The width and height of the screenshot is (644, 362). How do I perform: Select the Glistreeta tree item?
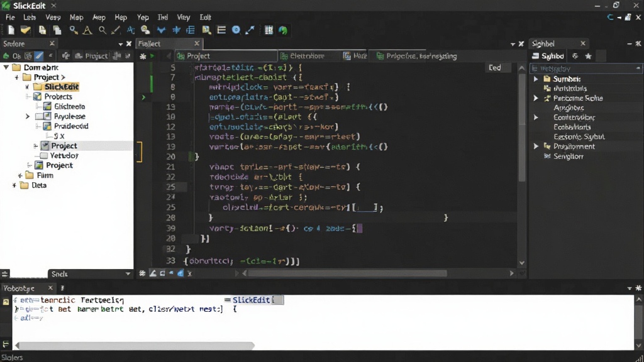pyautogui.click(x=69, y=106)
